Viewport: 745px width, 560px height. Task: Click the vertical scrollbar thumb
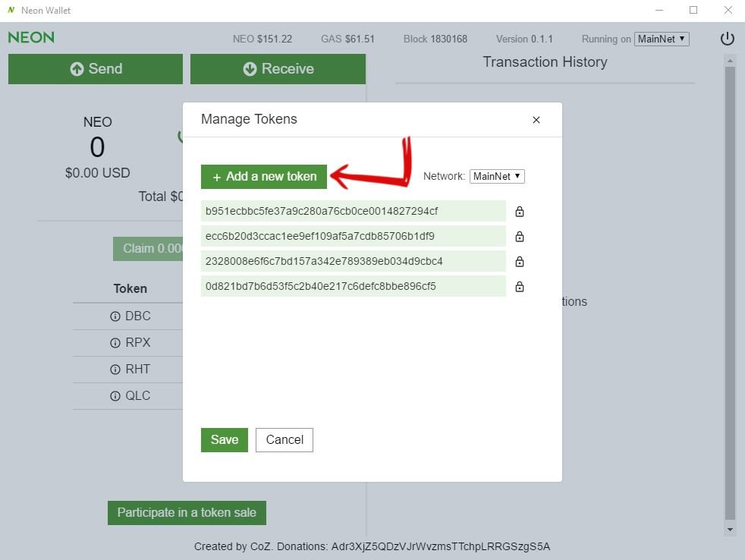[730, 294]
